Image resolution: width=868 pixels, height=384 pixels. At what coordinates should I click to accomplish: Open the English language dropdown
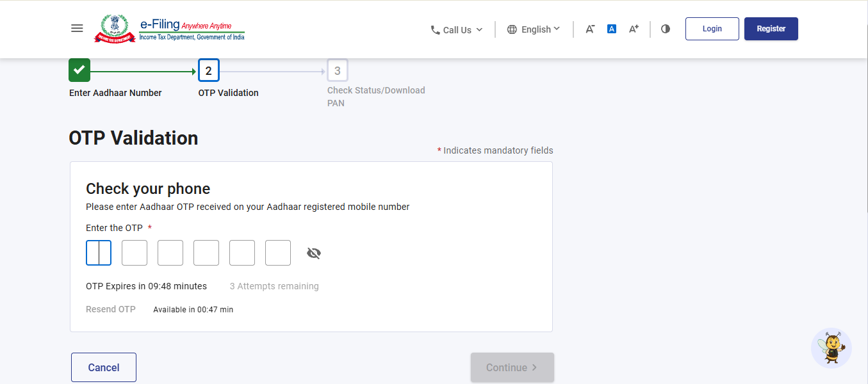coord(534,29)
